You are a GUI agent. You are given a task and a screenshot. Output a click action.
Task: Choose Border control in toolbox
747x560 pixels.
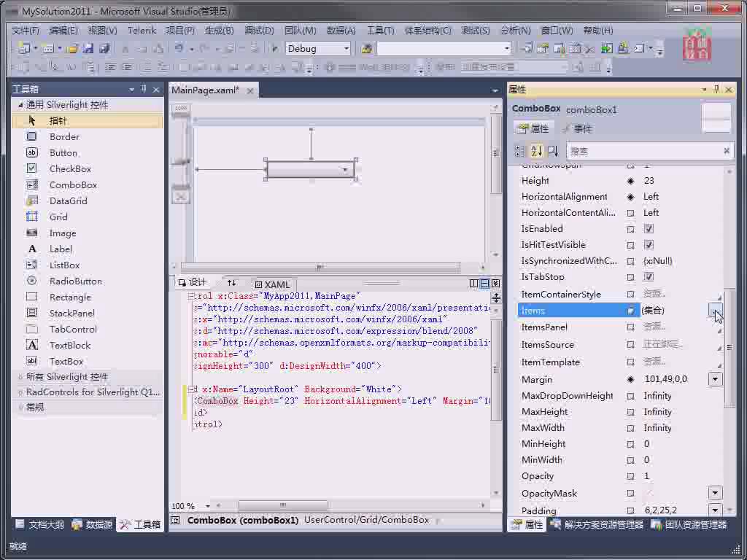tap(88, 136)
